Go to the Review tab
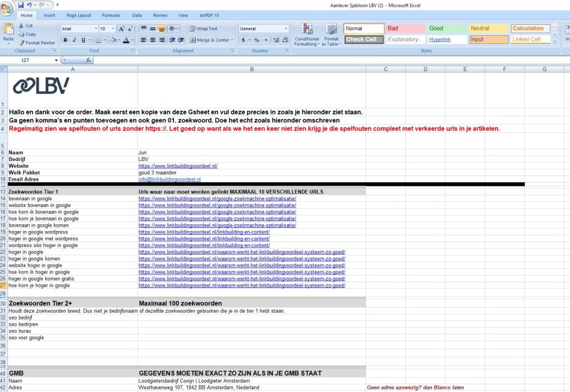 (160, 15)
